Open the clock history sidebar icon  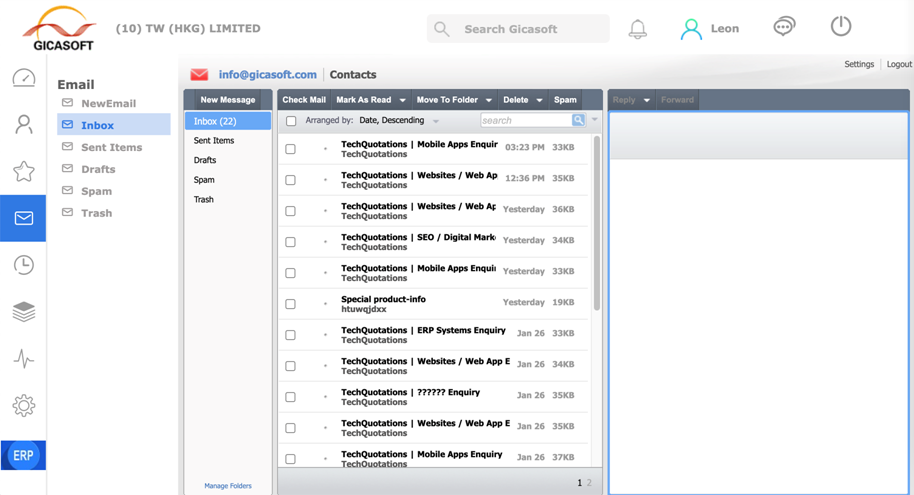23,265
